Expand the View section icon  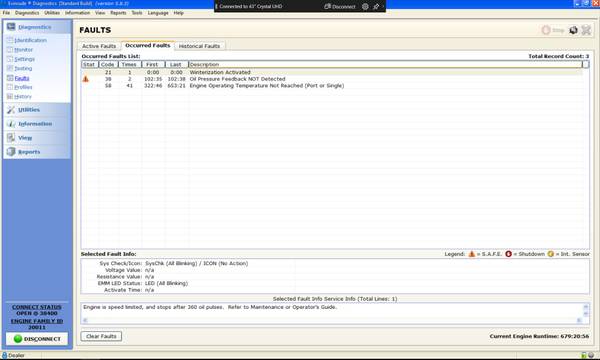[11, 137]
